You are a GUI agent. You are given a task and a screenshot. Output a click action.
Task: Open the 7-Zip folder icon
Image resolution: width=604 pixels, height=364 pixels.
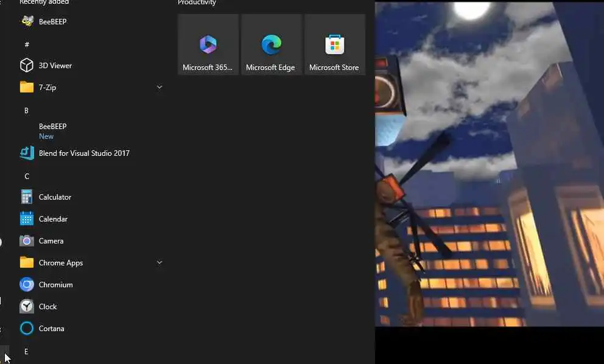(27, 87)
